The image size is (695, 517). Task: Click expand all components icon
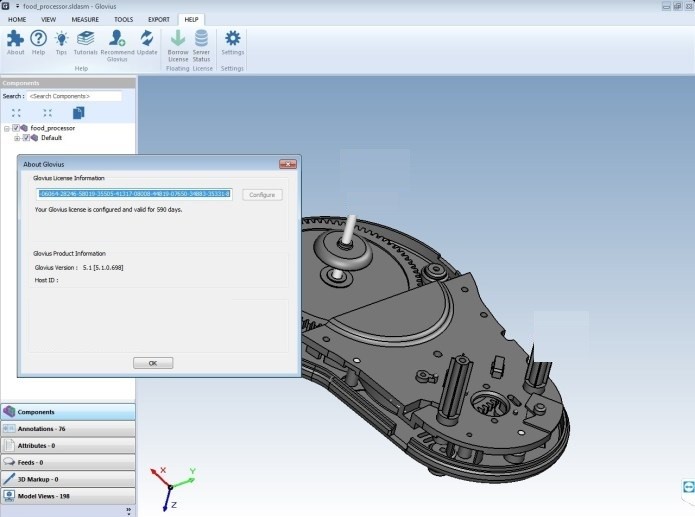coord(16,113)
